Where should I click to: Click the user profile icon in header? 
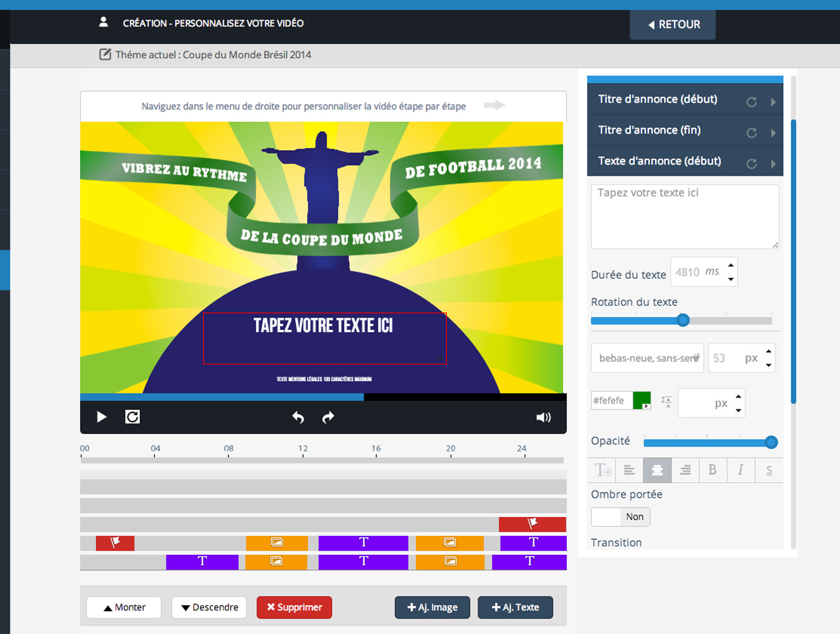[104, 23]
